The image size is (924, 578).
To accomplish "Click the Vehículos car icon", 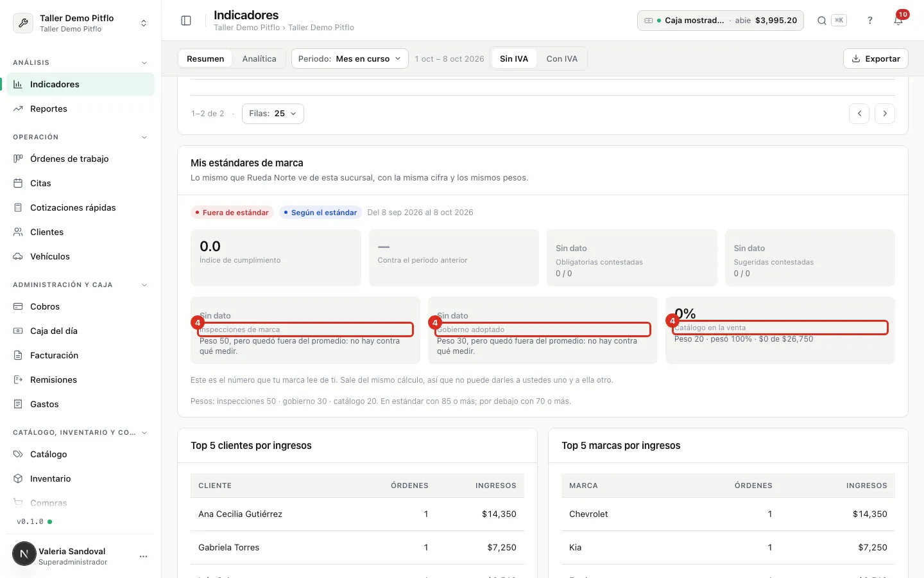I will [18, 256].
